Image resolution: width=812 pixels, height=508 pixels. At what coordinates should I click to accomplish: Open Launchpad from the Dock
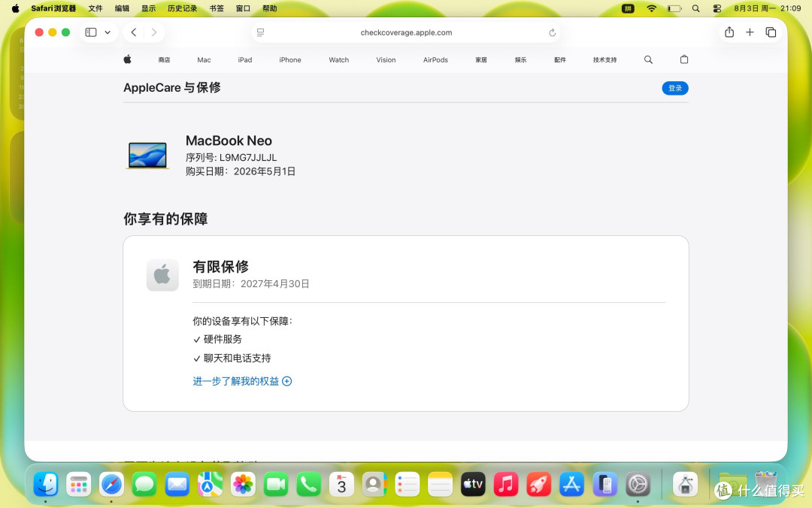[79, 485]
